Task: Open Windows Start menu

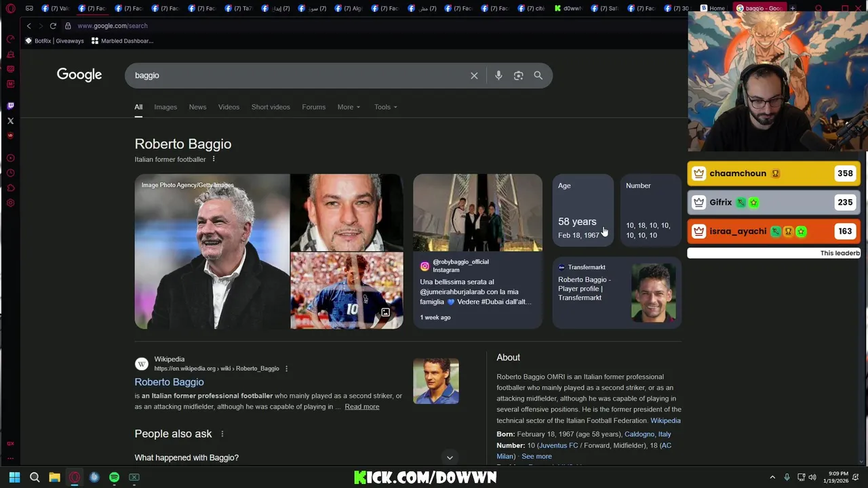Action: (14, 477)
